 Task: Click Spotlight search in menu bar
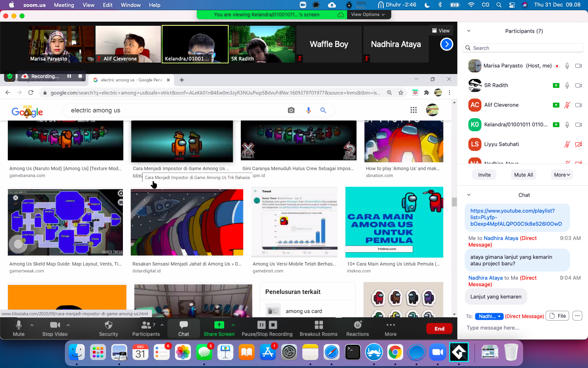(x=499, y=5)
